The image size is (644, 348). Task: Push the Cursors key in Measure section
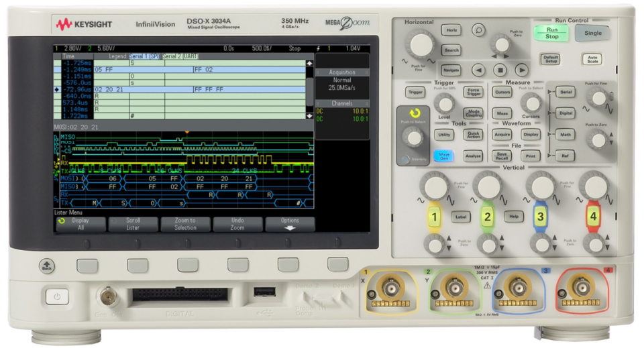(502, 92)
